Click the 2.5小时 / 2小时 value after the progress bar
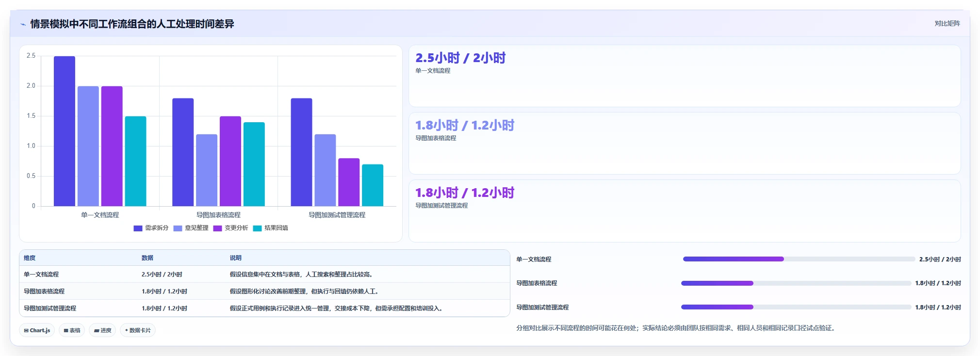The height and width of the screenshot is (356, 980). click(x=940, y=259)
